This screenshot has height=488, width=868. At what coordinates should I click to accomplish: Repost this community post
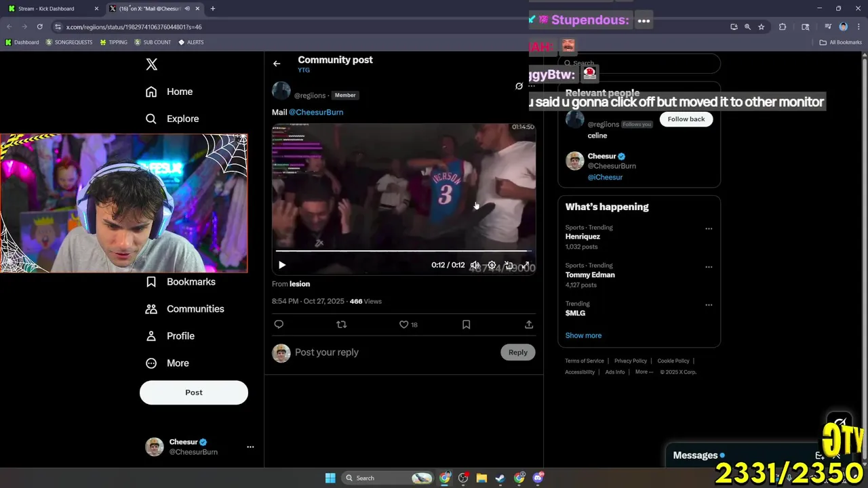point(342,325)
